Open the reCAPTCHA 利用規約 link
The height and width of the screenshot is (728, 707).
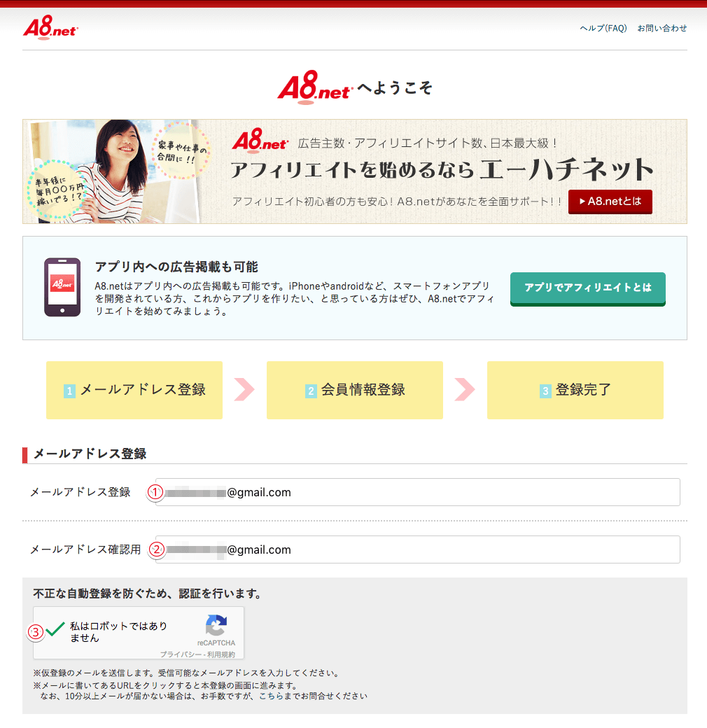click(x=221, y=654)
